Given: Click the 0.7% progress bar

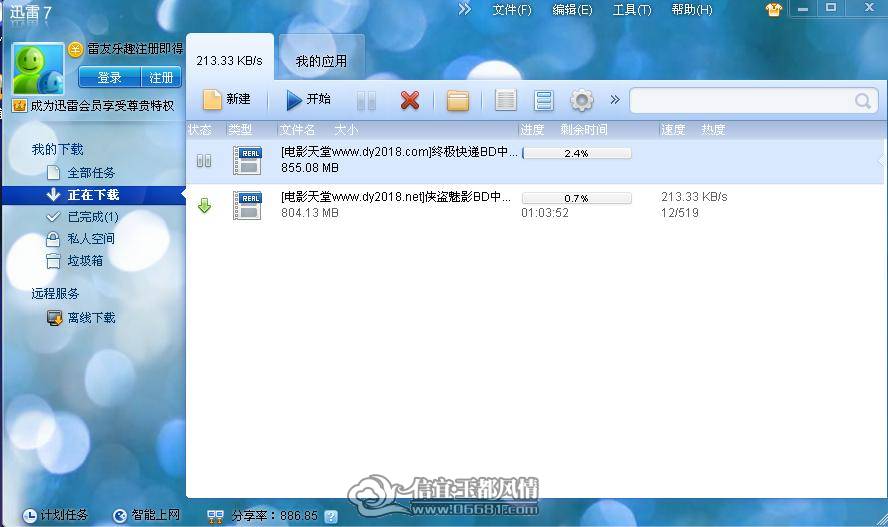Looking at the screenshot, I should tap(577, 198).
